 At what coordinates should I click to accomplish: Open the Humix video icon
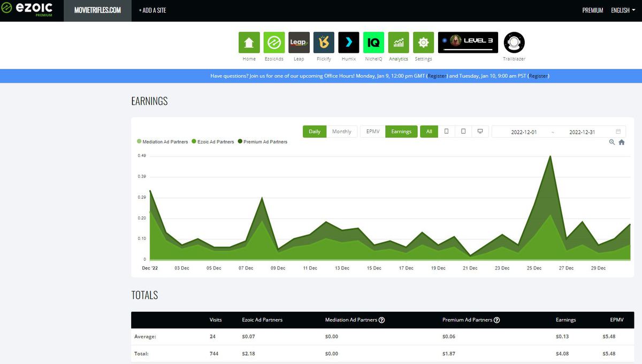(x=349, y=42)
